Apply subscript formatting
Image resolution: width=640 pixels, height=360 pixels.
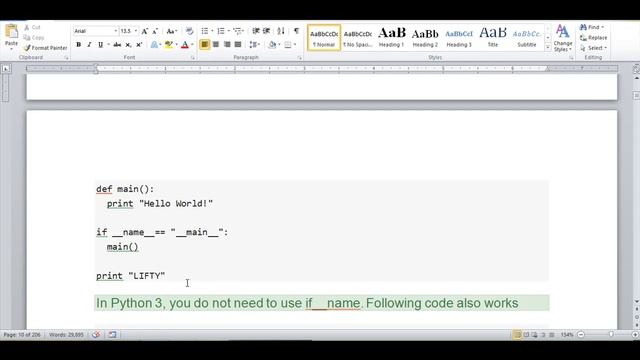(x=128, y=44)
